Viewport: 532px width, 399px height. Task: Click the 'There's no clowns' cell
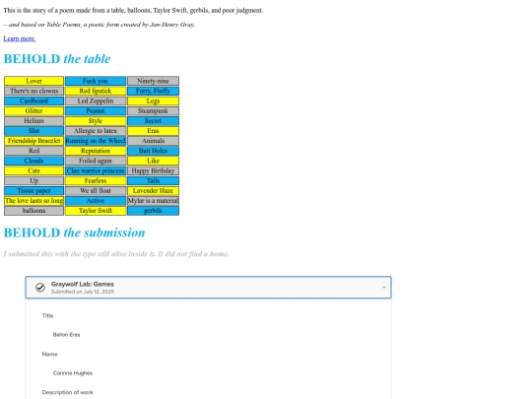(x=33, y=91)
